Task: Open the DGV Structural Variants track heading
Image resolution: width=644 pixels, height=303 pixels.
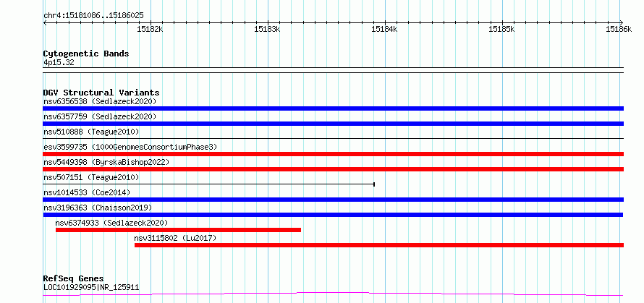Action: click(x=101, y=93)
